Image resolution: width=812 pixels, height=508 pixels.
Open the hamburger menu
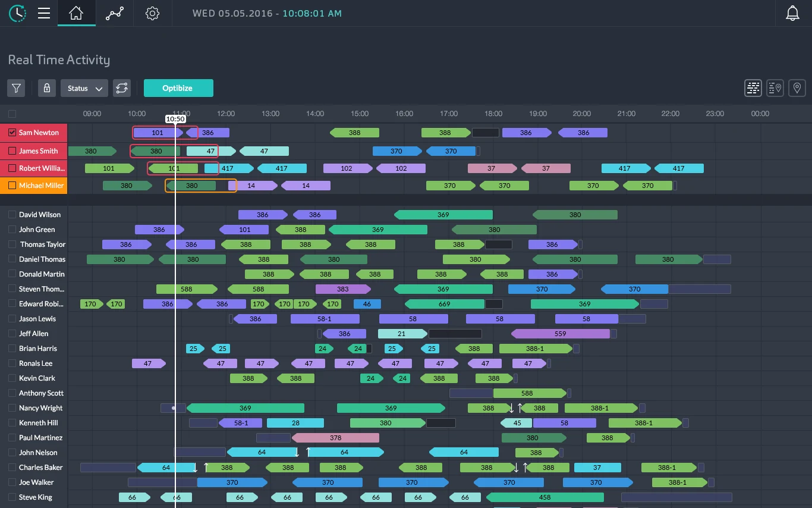pyautogui.click(x=44, y=13)
